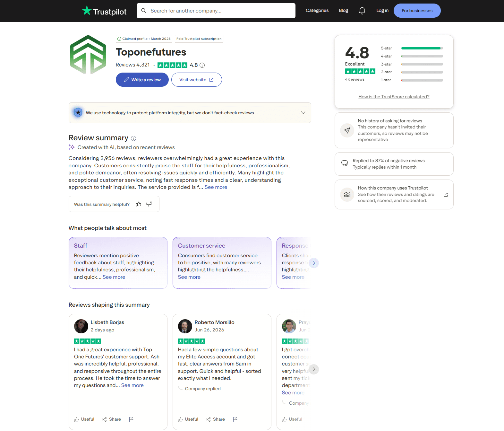
Task: Mark the third review as Useful
Action: click(x=292, y=419)
